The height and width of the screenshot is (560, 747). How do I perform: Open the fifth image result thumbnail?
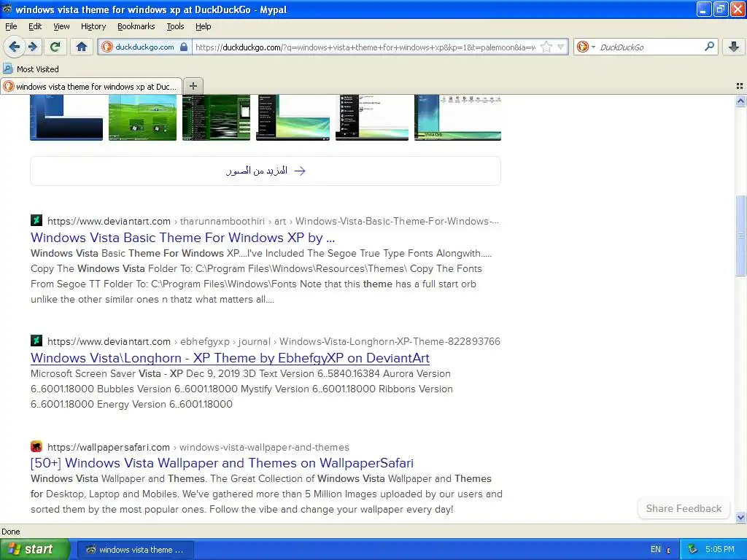[372, 117]
